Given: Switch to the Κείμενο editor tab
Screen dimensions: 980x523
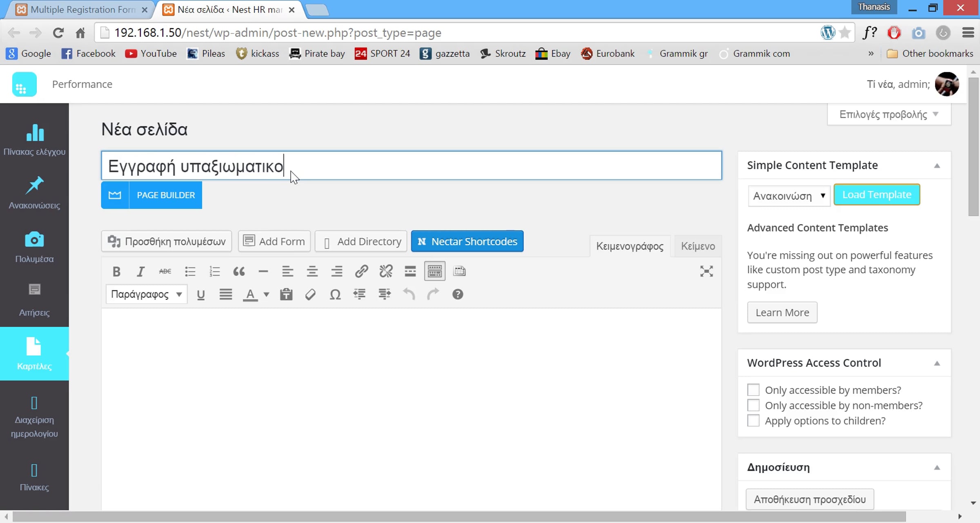Looking at the screenshot, I should [698, 246].
